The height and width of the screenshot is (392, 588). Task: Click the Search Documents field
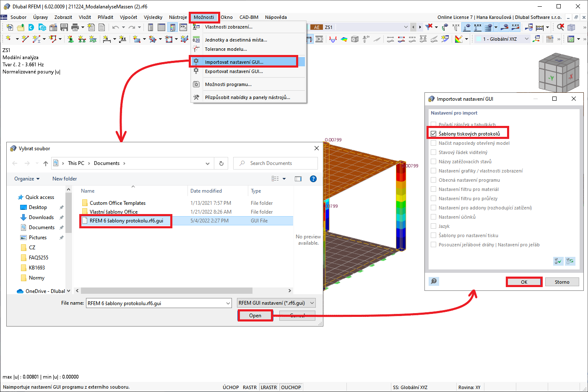coord(276,163)
